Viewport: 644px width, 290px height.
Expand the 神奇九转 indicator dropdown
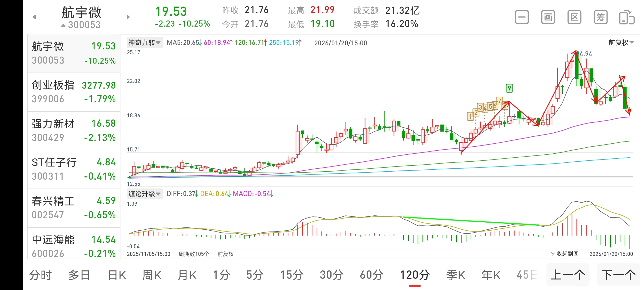145,43
